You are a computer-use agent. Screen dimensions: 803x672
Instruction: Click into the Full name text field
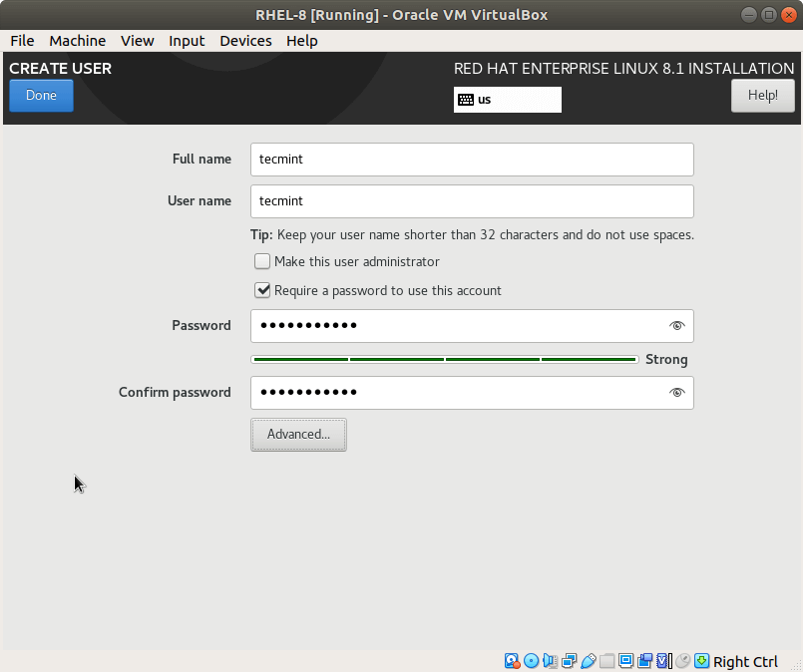471,160
